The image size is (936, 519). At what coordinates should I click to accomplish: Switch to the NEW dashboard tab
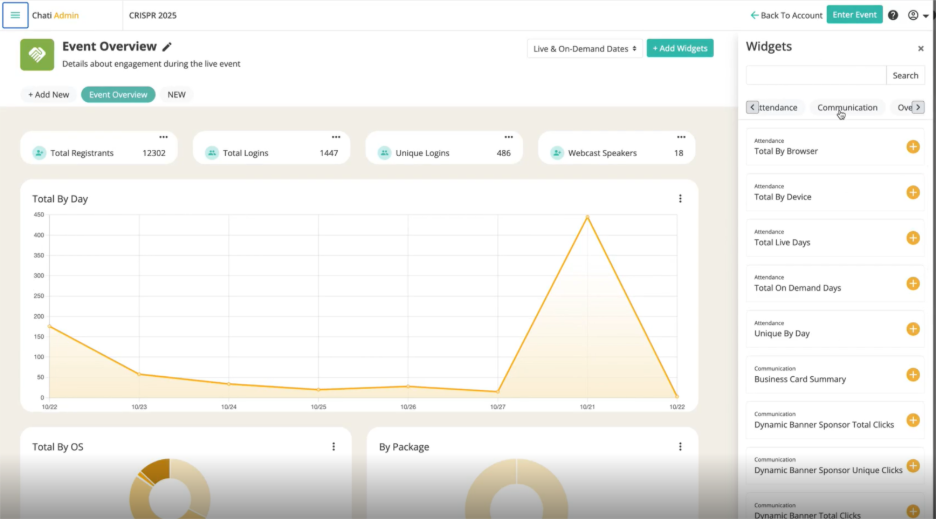[176, 94]
